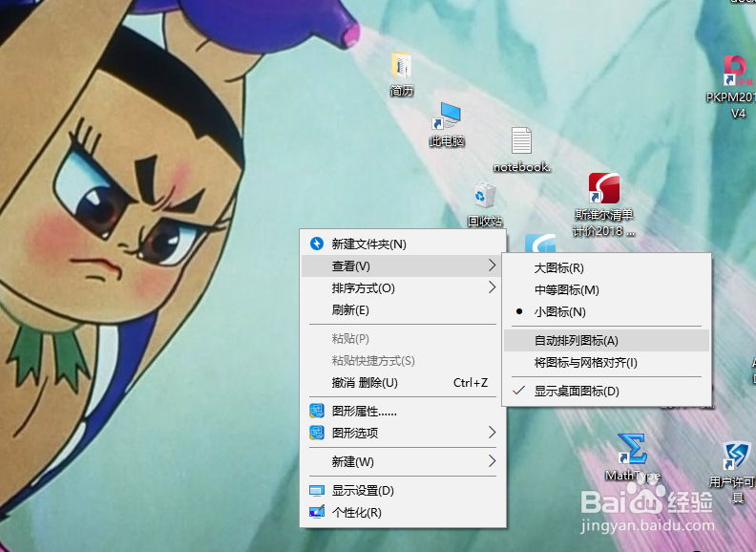Open the 新建(W) menu entry
Viewport: 756px width, 552px height.
pos(403,462)
